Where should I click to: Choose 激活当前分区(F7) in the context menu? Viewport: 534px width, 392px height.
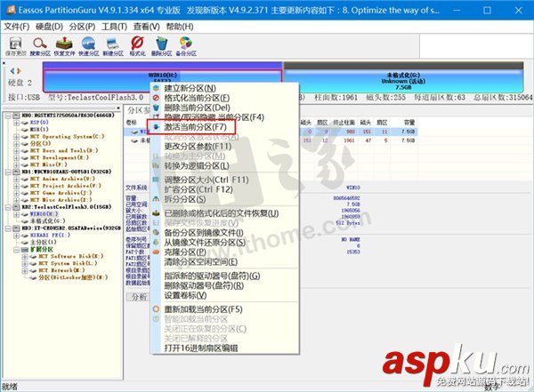pos(224,127)
